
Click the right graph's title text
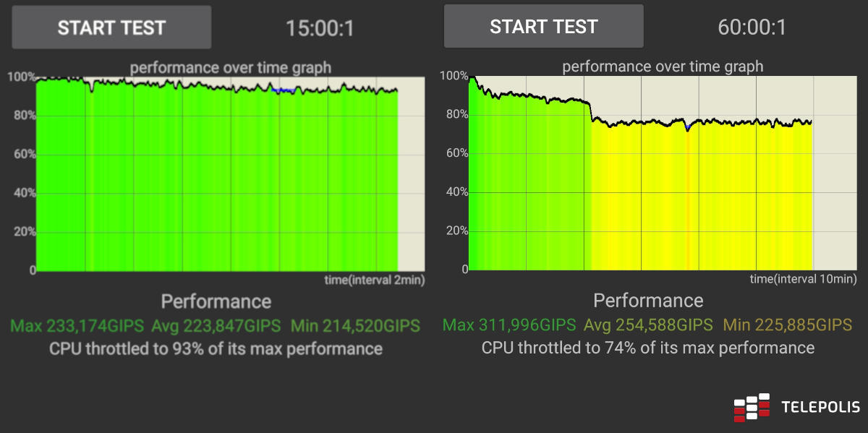[663, 67]
